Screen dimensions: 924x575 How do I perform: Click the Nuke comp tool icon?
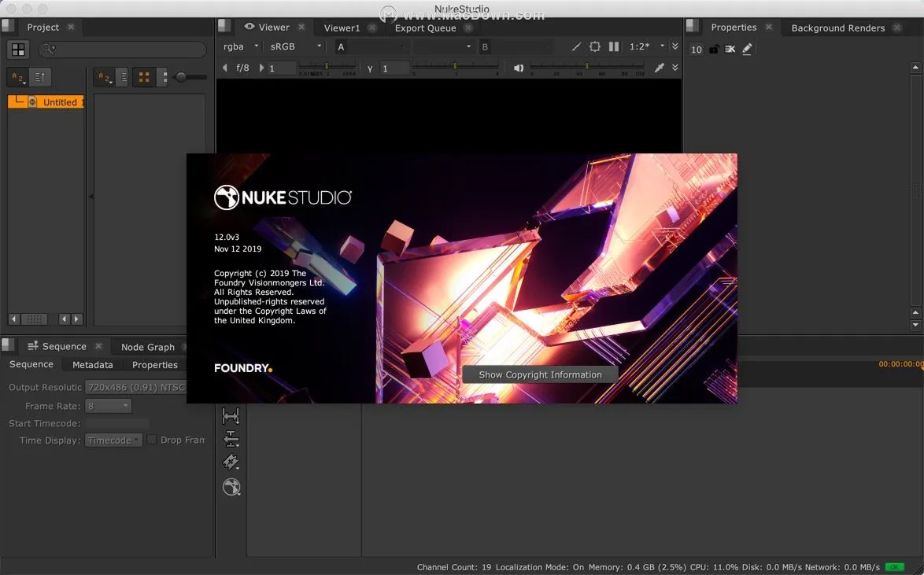tap(231, 487)
